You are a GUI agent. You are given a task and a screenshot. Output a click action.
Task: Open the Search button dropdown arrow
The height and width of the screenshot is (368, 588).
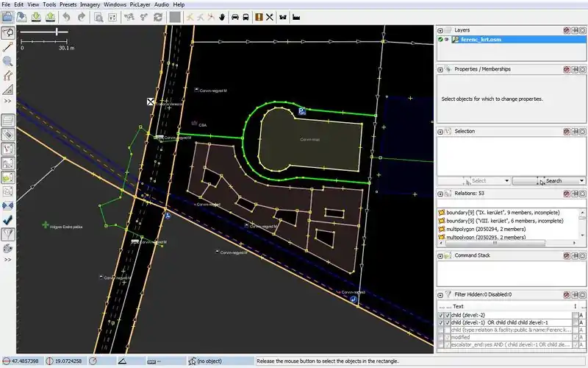click(581, 180)
